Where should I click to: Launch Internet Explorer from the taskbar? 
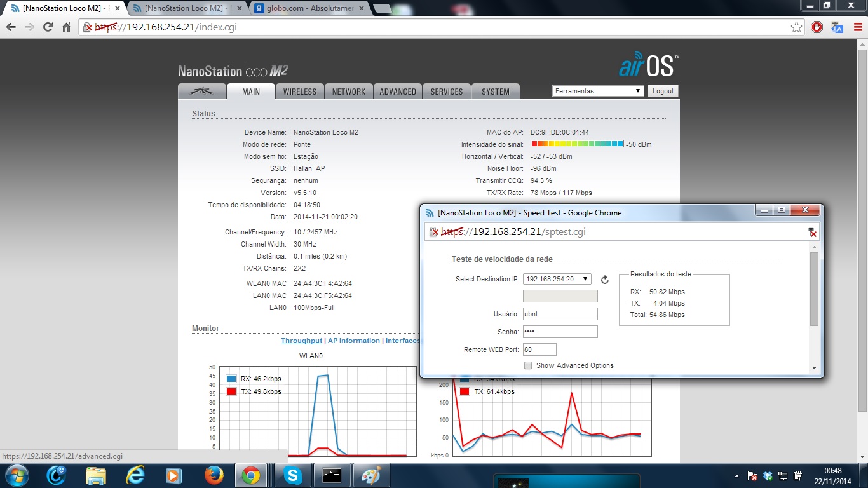tap(136, 475)
